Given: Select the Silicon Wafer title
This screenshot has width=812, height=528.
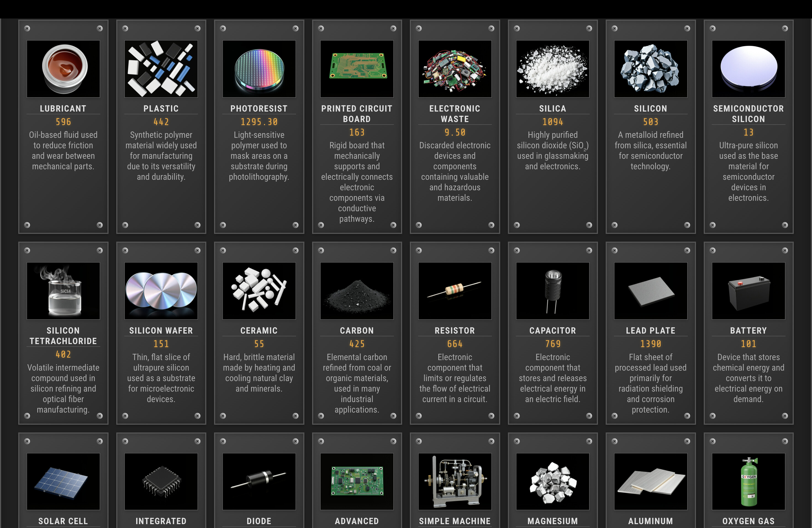Looking at the screenshot, I should click(161, 330).
